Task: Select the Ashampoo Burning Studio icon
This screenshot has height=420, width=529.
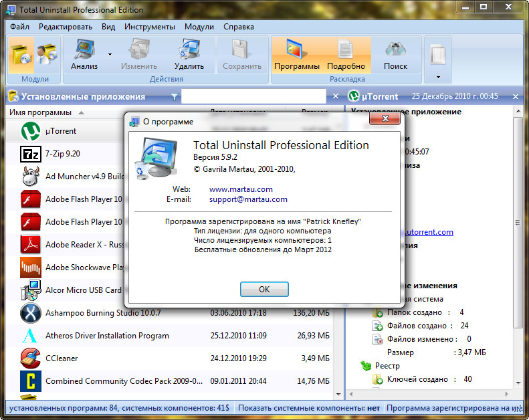Action: click(31, 313)
